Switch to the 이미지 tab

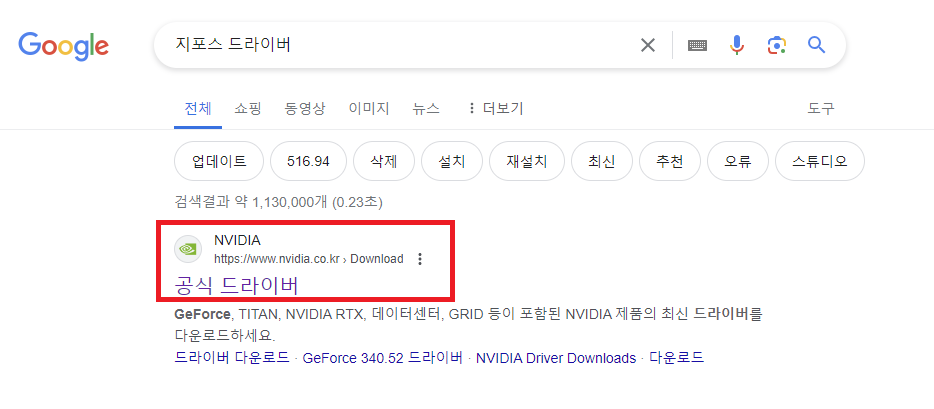369,108
